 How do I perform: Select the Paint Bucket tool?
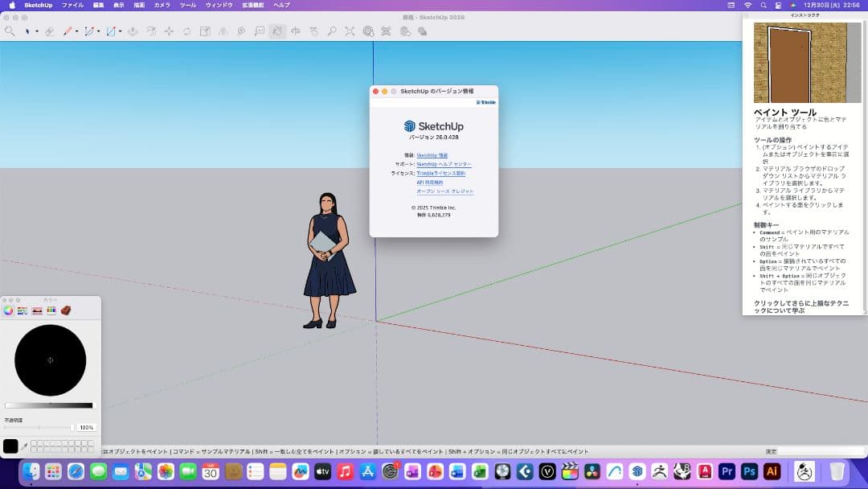[277, 32]
